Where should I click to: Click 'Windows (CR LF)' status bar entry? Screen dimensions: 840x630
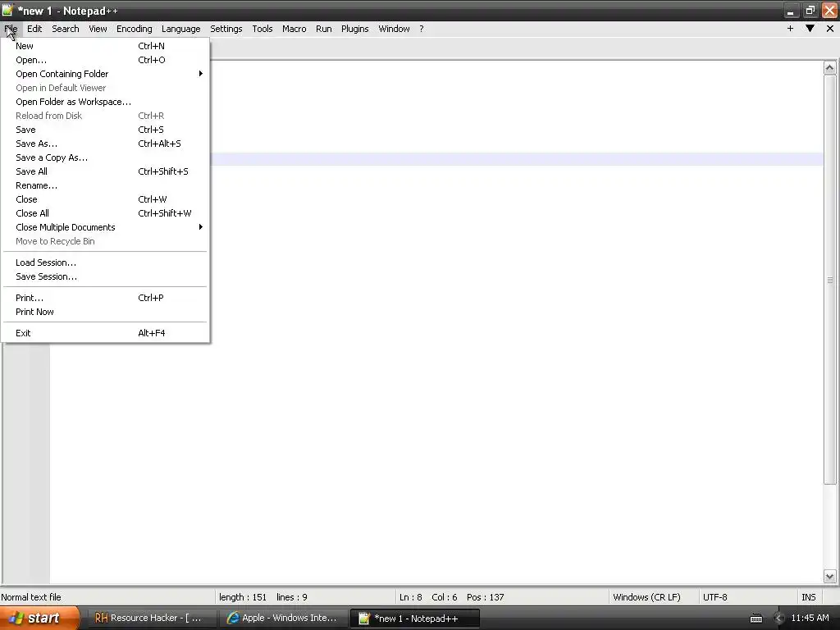coord(646,597)
